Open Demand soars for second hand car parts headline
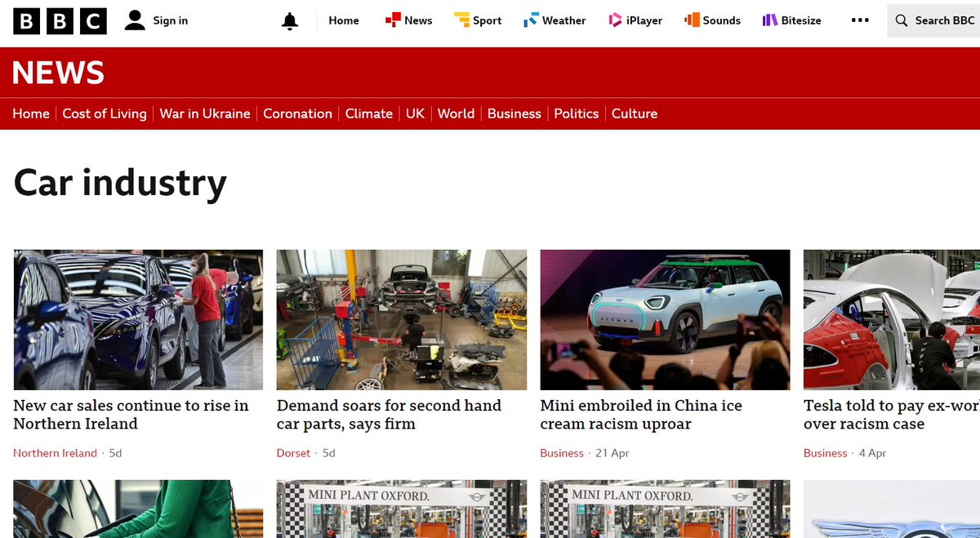The image size is (980, 538). (x=389, y=415)
